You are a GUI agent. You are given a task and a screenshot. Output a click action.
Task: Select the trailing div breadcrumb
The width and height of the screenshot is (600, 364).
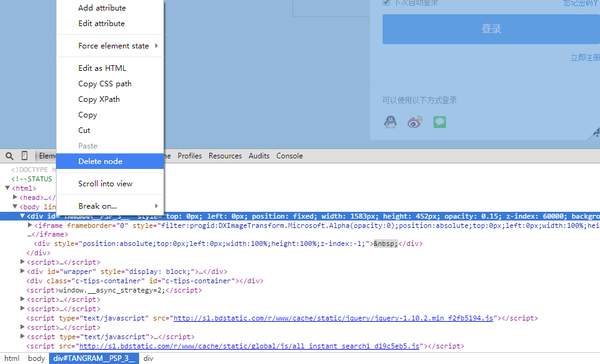148,359
